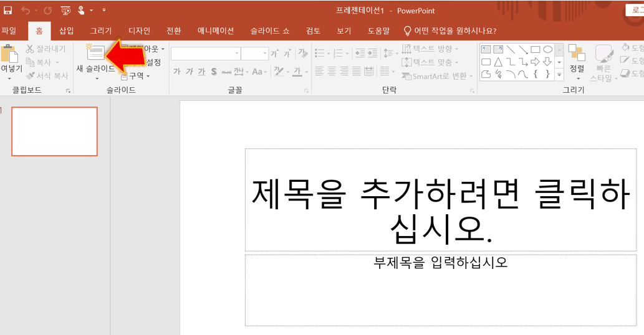
Task: Open the 슬라이드 쇼 tab
Action: coord(270,31)
